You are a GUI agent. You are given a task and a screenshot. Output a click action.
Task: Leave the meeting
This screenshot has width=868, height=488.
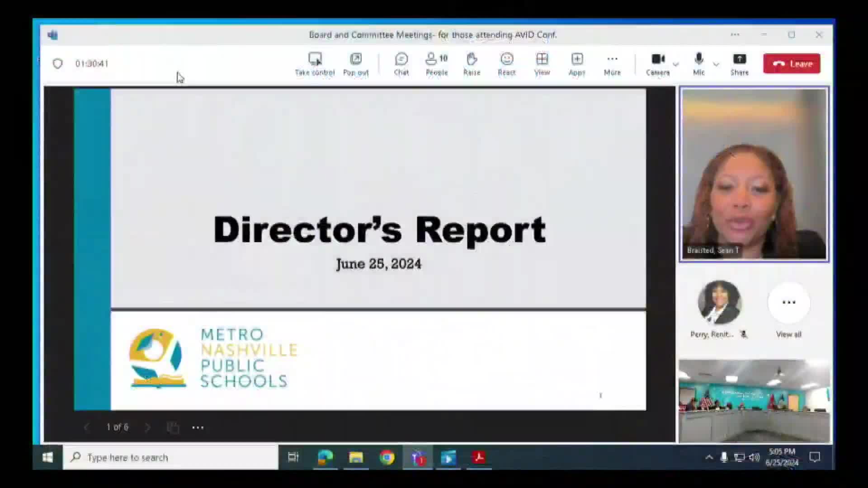coord(791,63)
